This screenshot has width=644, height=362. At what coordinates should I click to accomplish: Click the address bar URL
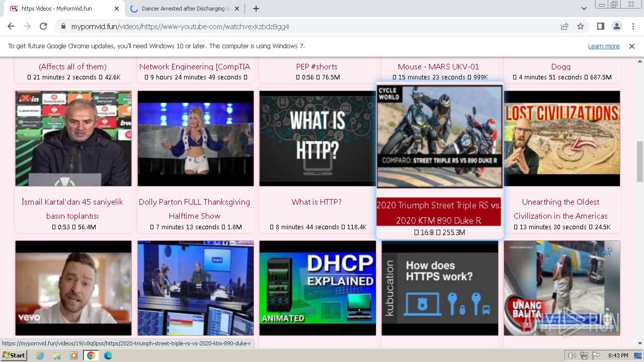[x=180, y=27]
